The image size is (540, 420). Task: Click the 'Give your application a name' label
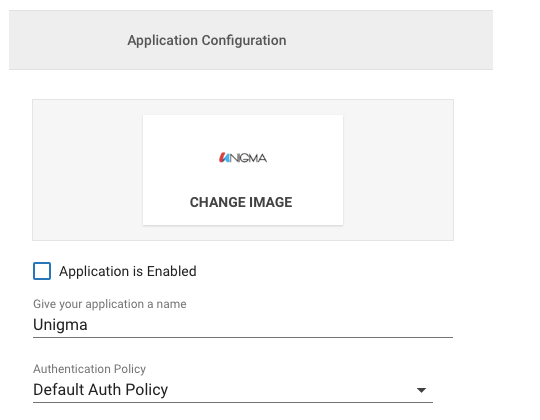click(110, 304)
